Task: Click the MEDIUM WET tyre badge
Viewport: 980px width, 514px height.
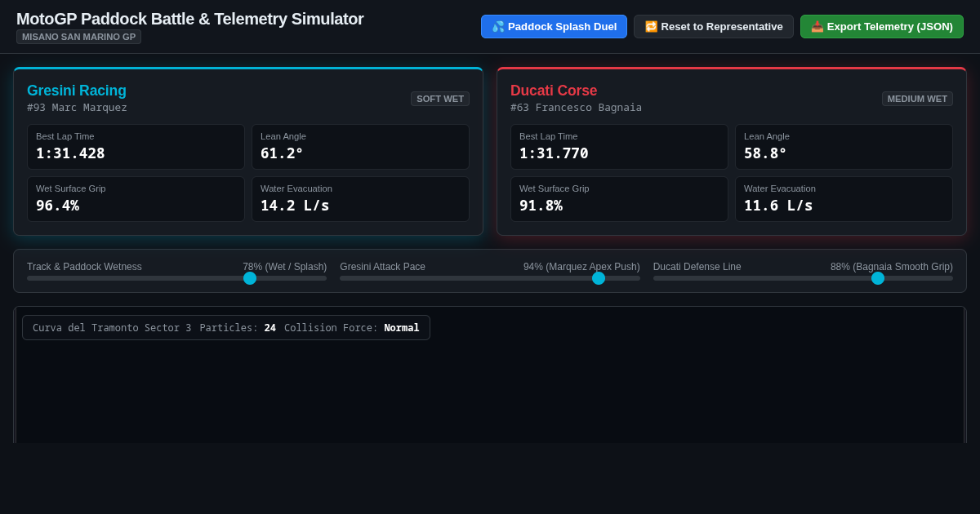Action: click(x=917, y=99)
